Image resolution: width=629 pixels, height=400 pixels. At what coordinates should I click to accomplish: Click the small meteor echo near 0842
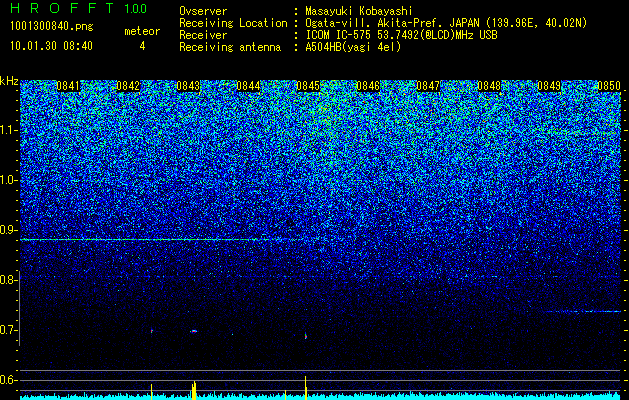pos(152,331)
